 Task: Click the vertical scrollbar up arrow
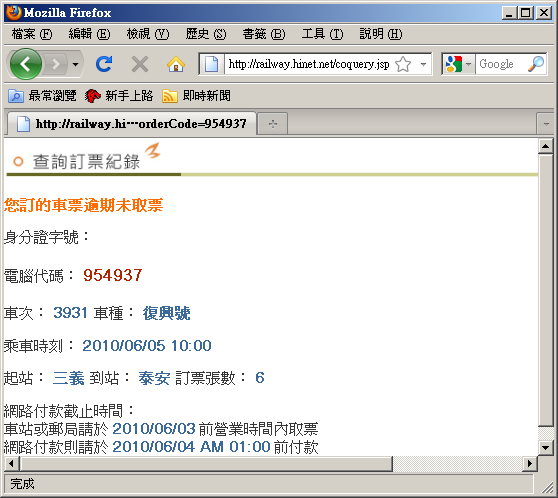pos(546,146)
